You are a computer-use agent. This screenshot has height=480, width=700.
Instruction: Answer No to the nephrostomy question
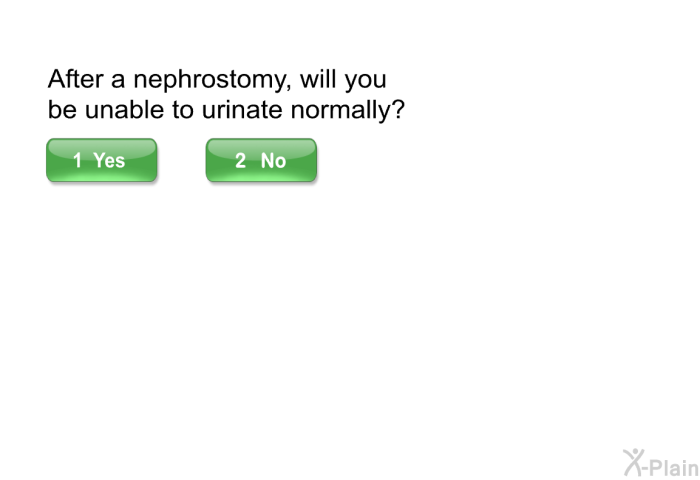coord(261,160)
